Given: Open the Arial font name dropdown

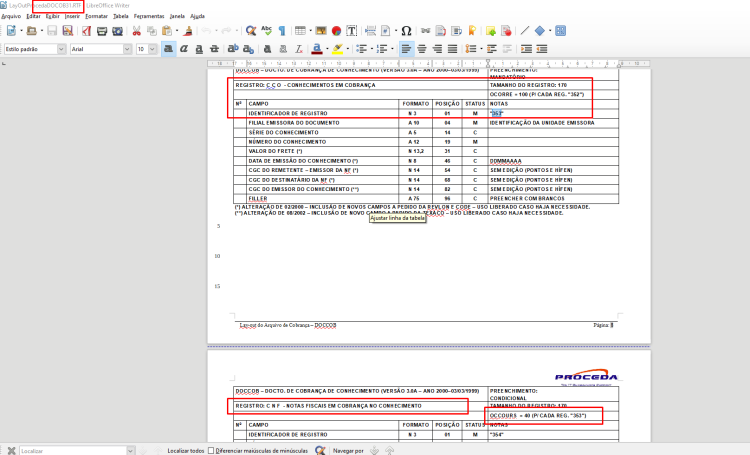Looking at the screenshot, I should [127, 49].
